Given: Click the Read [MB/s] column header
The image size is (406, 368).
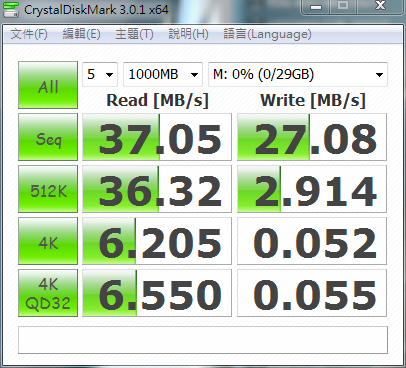Looking at the screenshot, I should tap(157, 100).
